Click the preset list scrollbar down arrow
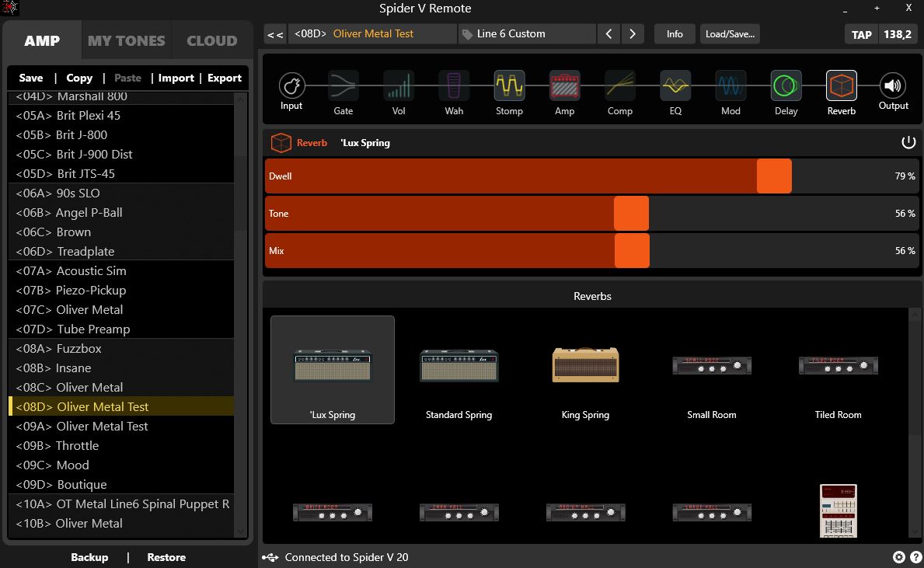Screen dimensions: 924x568 coord(240,531)
